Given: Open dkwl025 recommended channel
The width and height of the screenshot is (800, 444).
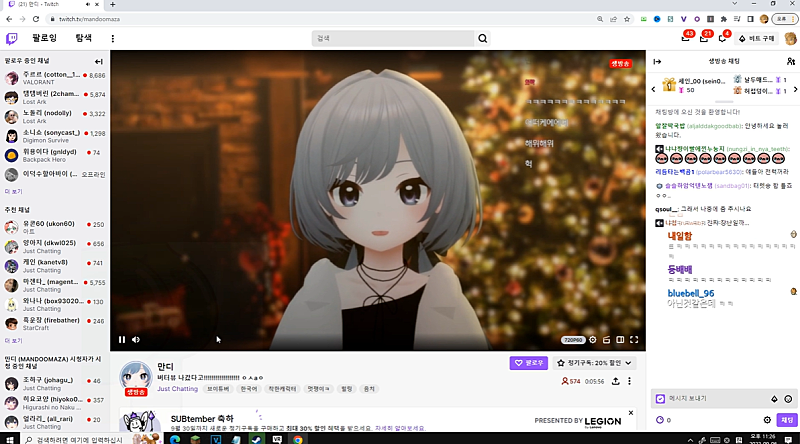Looking at the screenshot, I should 55,247.
